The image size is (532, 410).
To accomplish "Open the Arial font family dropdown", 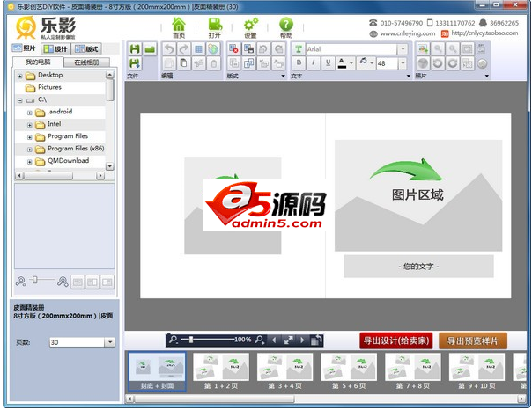I will tap(403, 49).
